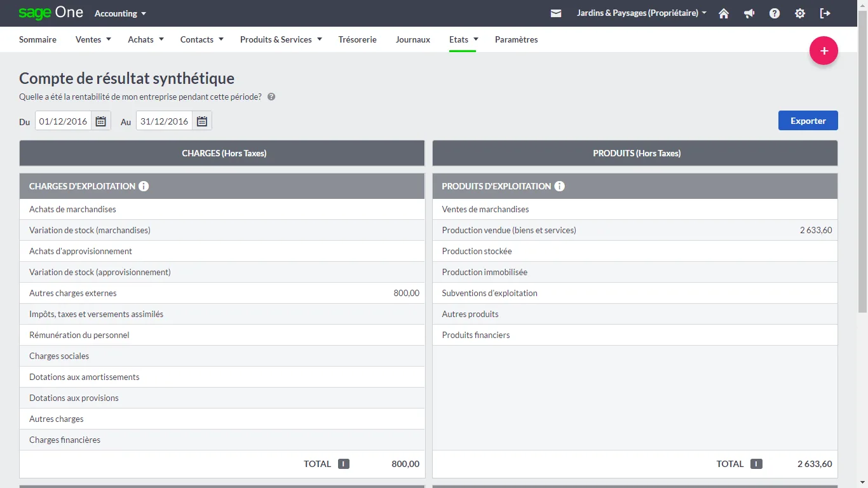This screenshot has width=868, height=488.
Task: Open the help question mark icon
Action: tap(775, 13)
